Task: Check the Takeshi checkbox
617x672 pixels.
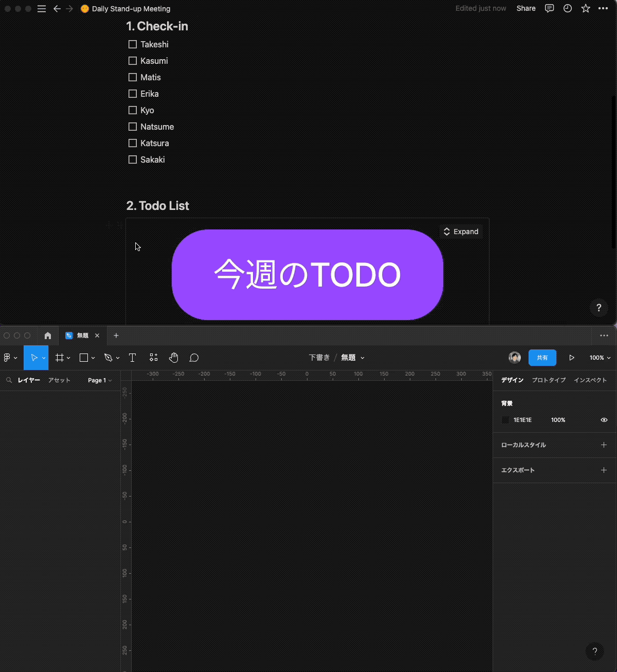Action: (133, 44)
